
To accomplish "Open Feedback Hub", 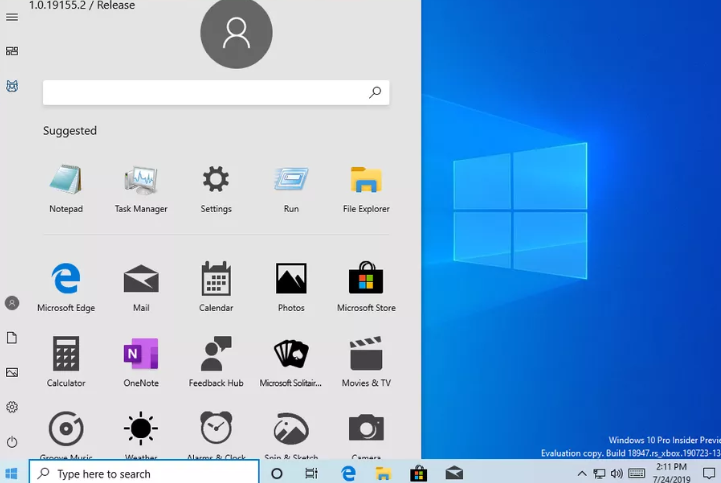I will pos(216,362).
